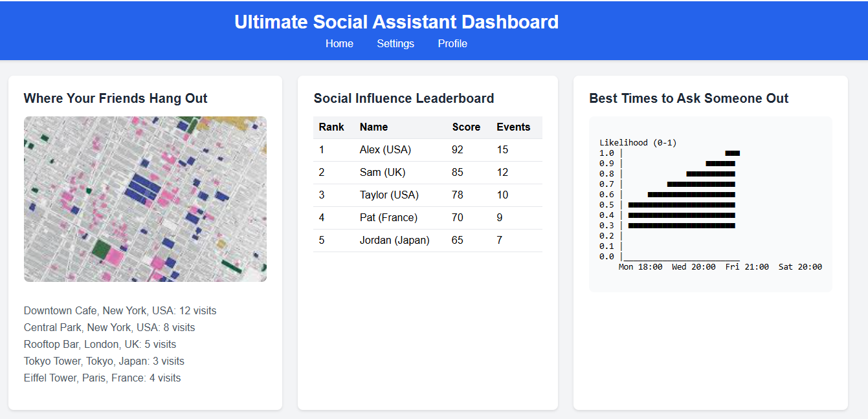Click the Events column header
Screen dimensions: 868x419
(x=513, y=127)
